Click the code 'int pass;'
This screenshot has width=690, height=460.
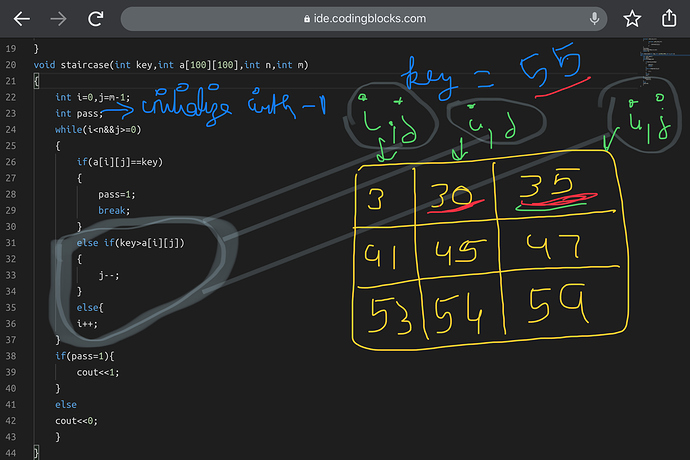tap(79, 114)
